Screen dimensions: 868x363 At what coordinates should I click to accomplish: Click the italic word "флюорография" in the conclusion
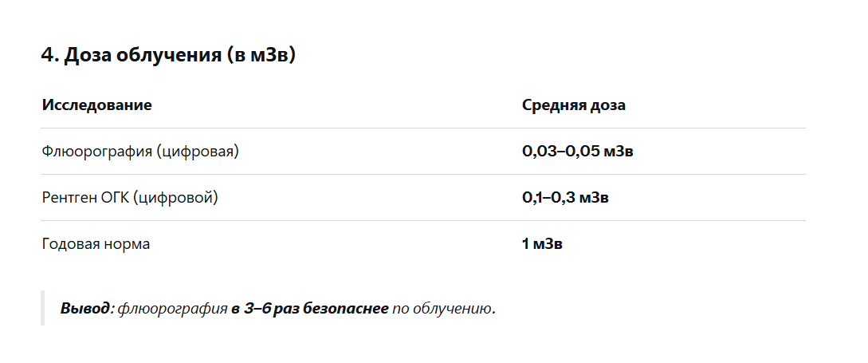pyautogui.click(x=172, y=308)
